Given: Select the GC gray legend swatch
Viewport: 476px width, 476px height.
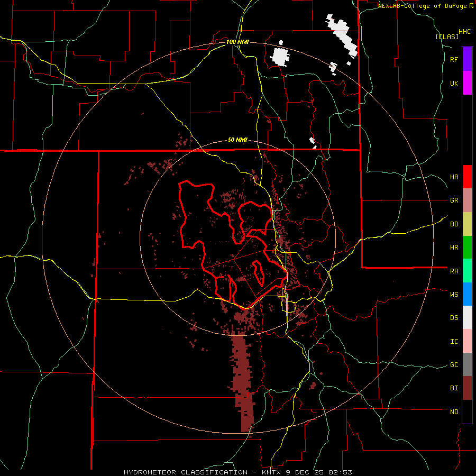Looking at the screenshot, I should point(467,364).
